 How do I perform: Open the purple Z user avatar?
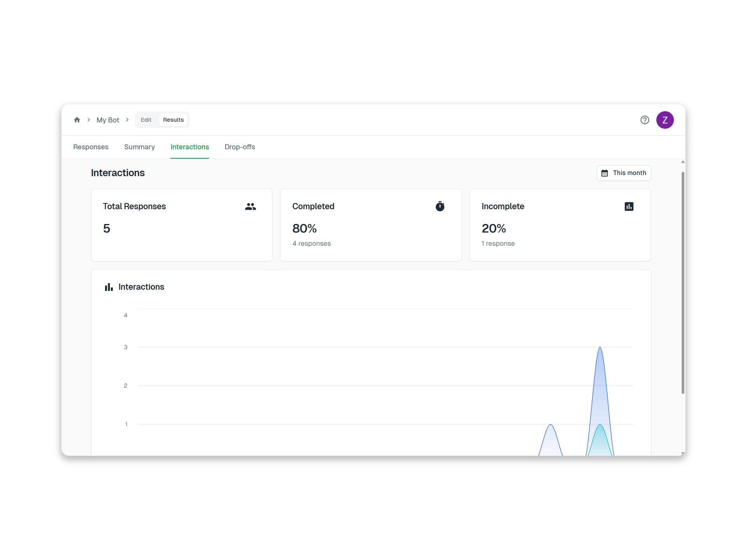click(665, 120)
